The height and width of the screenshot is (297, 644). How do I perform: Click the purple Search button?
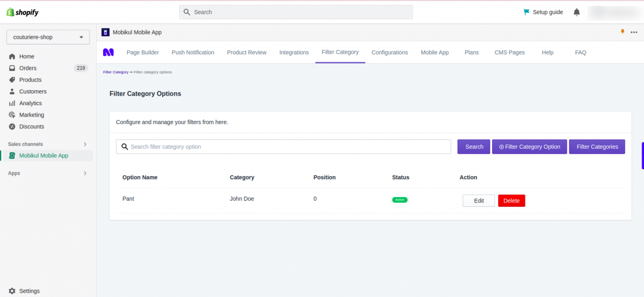point(474,147)
